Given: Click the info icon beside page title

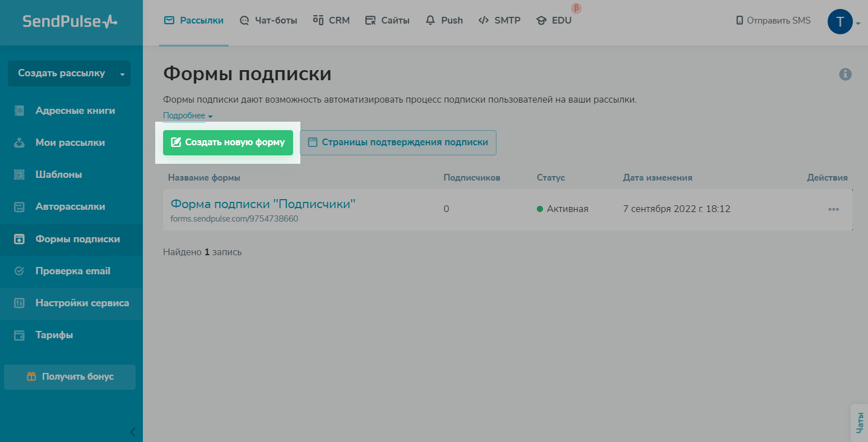Looking at the screenshot, I should [x=845, y=74].
